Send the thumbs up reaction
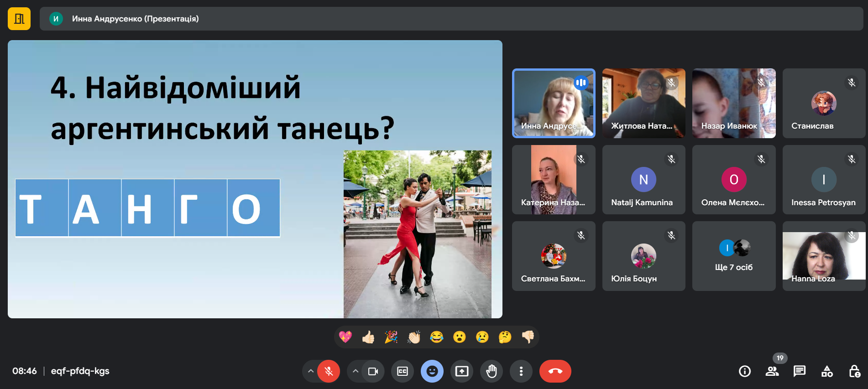The height and width of the screenshot is (389, 868). click(x=368, y=337)
